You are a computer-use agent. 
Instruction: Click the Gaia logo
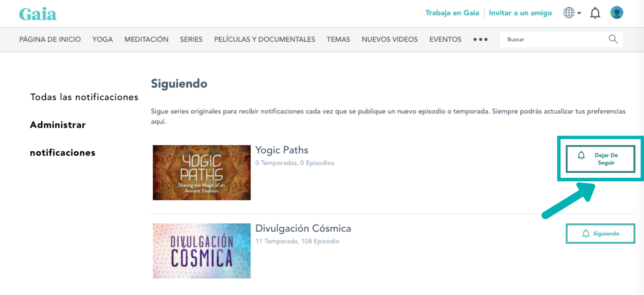(x=38, y=14)
